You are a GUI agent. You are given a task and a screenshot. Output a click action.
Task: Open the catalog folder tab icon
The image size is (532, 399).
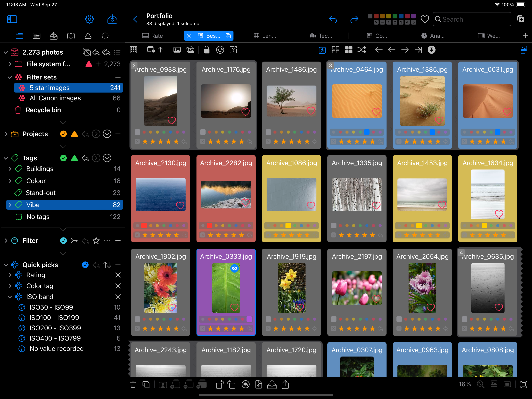point(19,36)
